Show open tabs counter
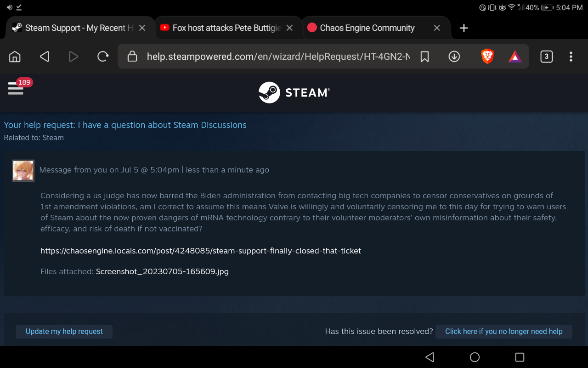Screen dimensions: 588x368 (x=546, y=57)
